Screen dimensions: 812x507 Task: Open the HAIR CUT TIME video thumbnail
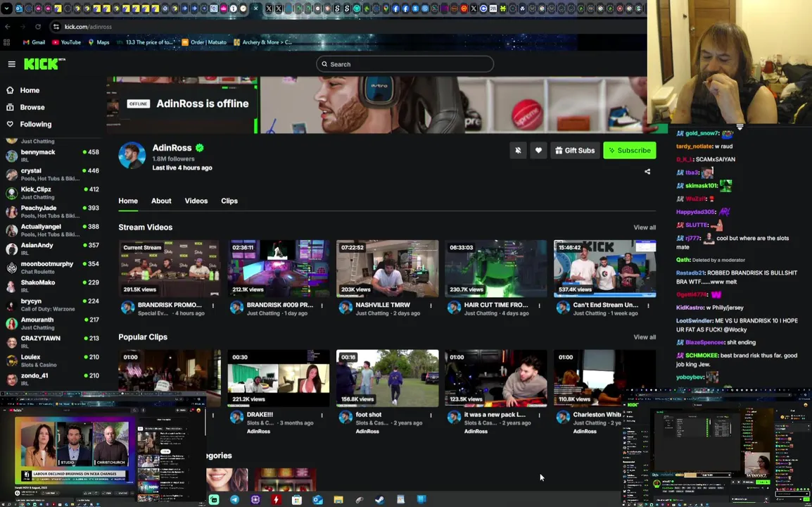[496, 268]
